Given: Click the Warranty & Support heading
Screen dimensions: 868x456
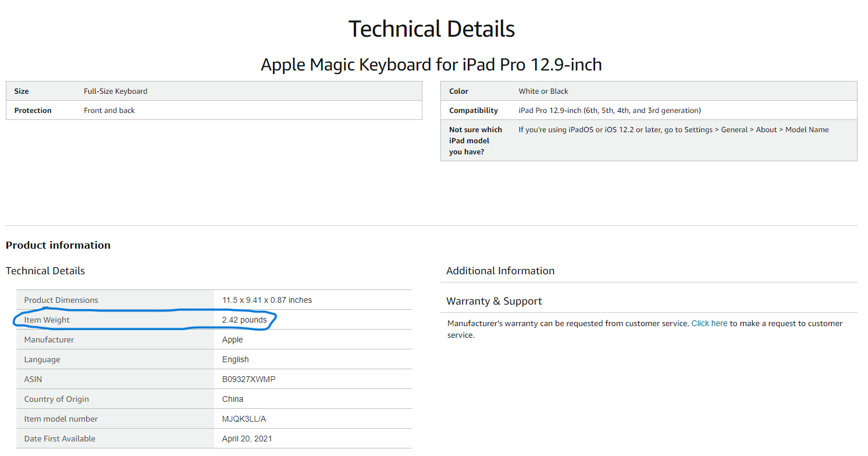Looking at the screenshot, I should [x=494, y=301].
